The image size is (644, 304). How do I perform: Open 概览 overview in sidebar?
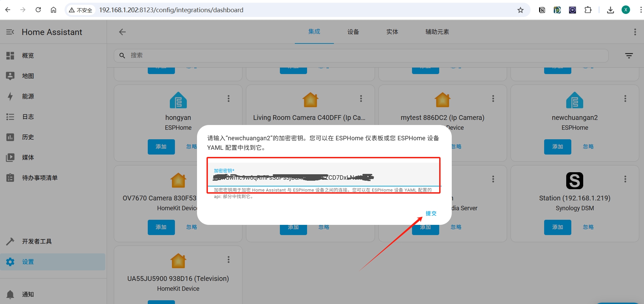coord(53,55)
